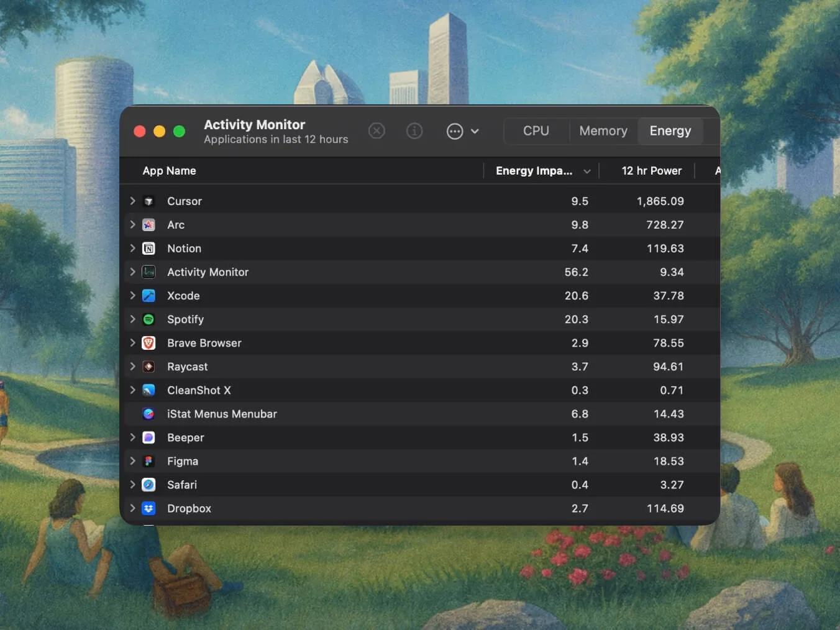Screen dimensions: 840x630
Task: Select the Beeper row name
Action: [185, 437]
